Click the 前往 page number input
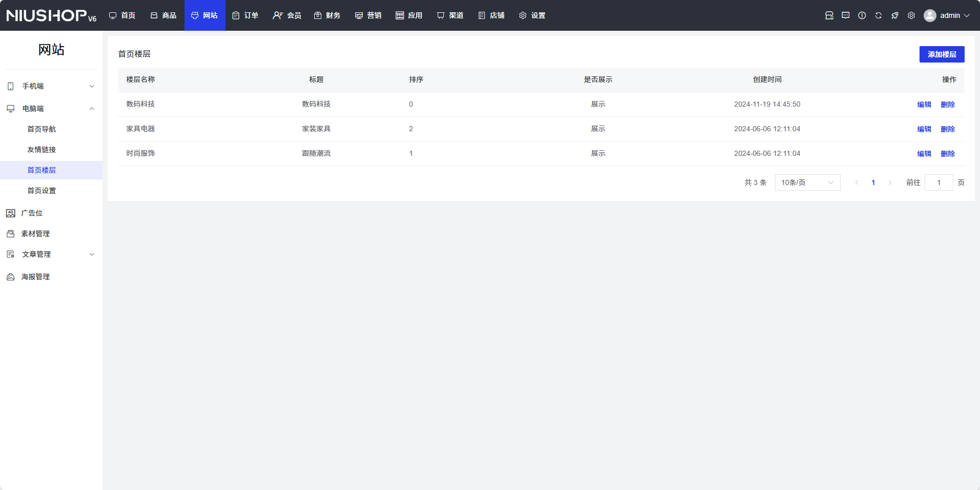 (x=938, y=182)
